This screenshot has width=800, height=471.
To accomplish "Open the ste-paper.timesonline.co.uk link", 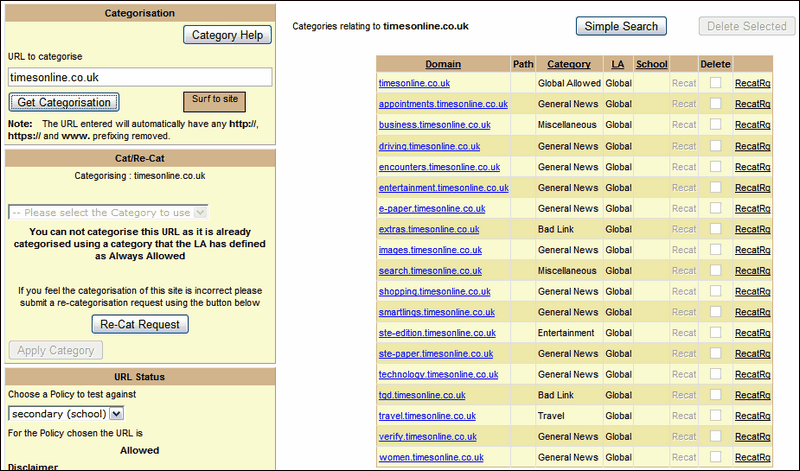I will click(436, 354).
